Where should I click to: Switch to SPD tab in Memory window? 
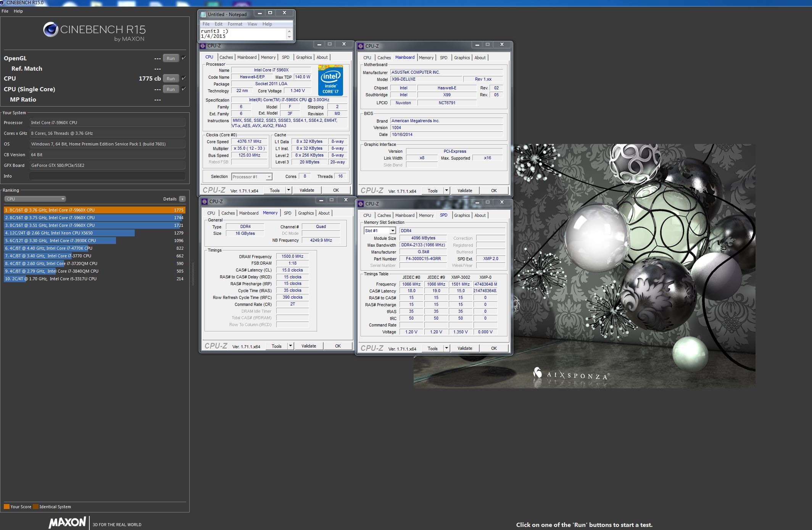coord(288,213)
